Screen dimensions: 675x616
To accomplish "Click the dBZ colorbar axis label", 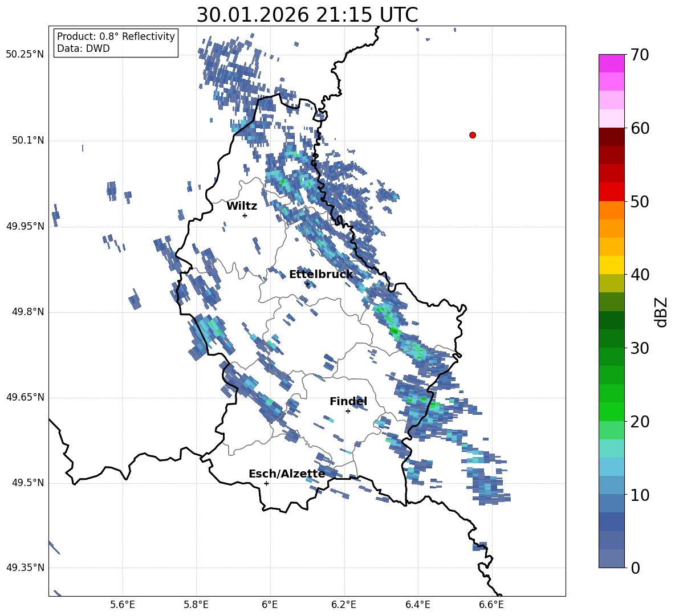I will (662, 312).
